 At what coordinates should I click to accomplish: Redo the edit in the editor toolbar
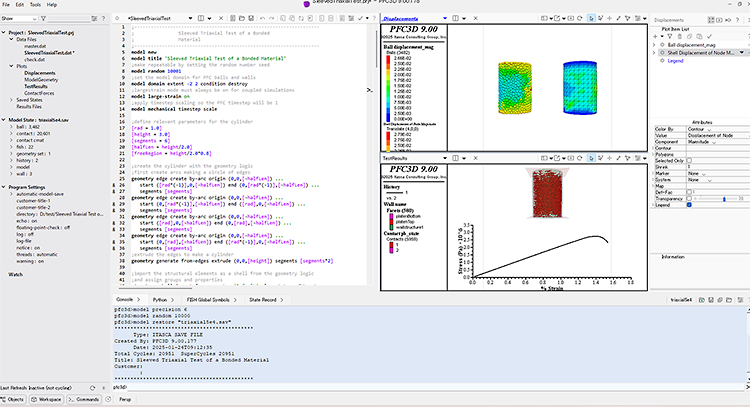point(271,18)
